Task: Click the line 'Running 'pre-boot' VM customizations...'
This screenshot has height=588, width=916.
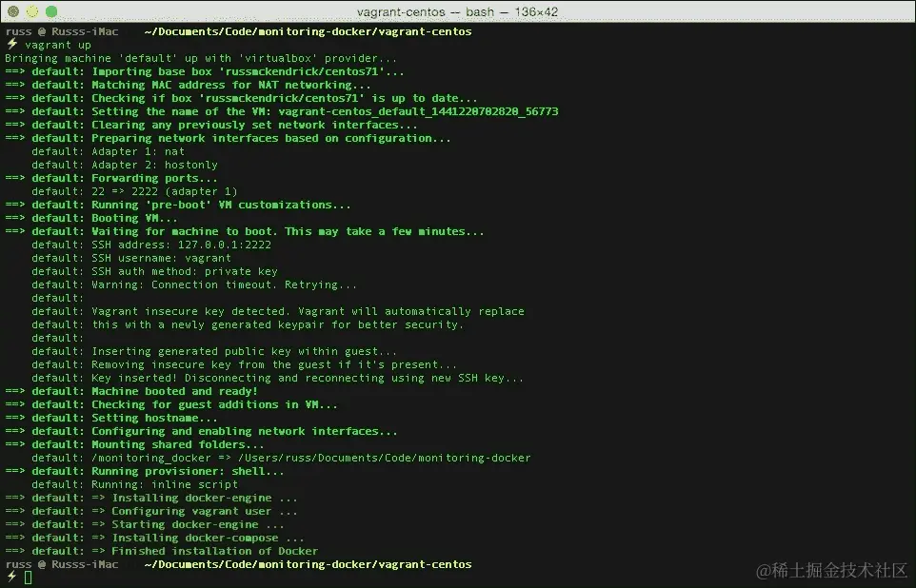Action: [x=221, y=205]
